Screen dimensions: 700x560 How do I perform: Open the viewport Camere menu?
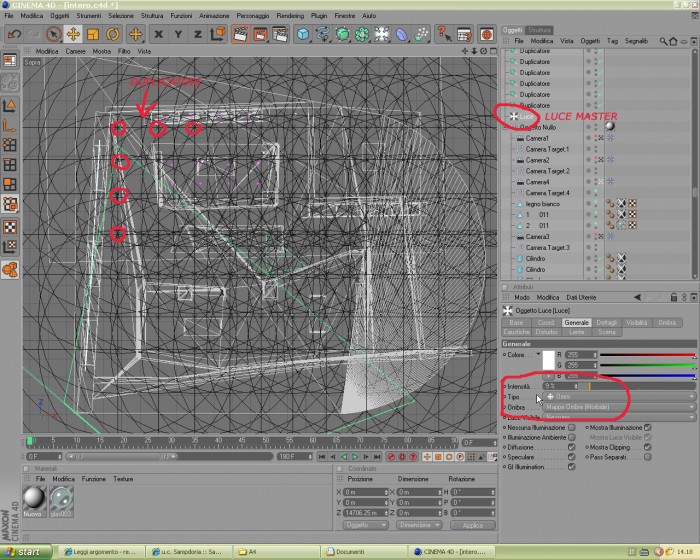point(75,51)
